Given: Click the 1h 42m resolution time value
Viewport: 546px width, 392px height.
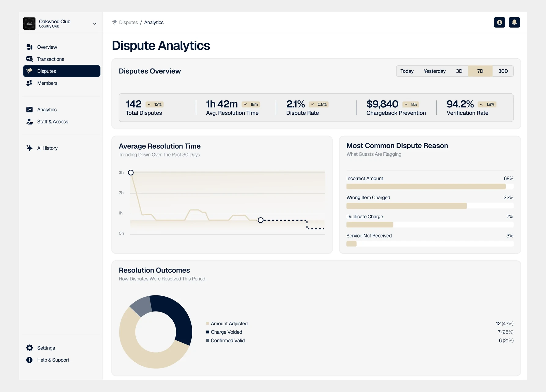Looking at the screenshot, I should click(x=222, y=104).
